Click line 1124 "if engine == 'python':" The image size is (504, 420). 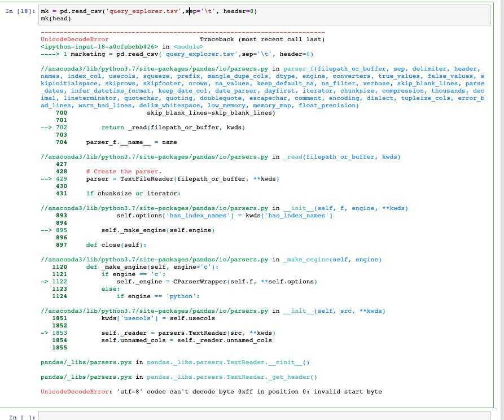pyautogui.click(x=158, y=296)
